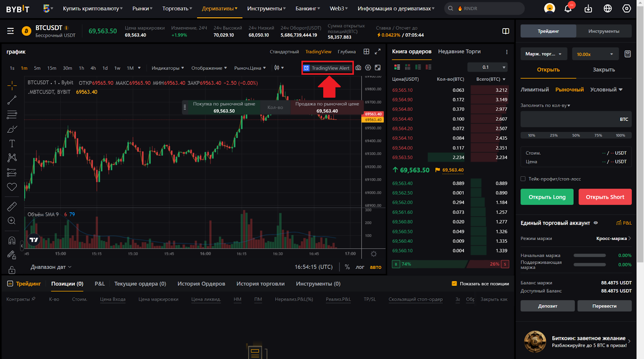The width and height of the screenshot is (644, 359).
Task: Click the Открыть Short button
Action: (605, 197)
